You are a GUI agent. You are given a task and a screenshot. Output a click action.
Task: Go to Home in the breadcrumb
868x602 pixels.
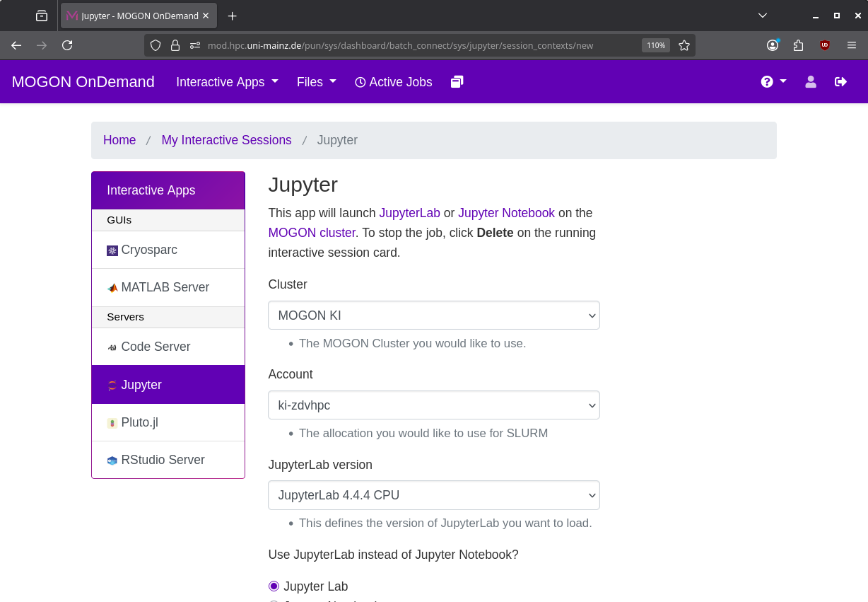tap(119, 140)
